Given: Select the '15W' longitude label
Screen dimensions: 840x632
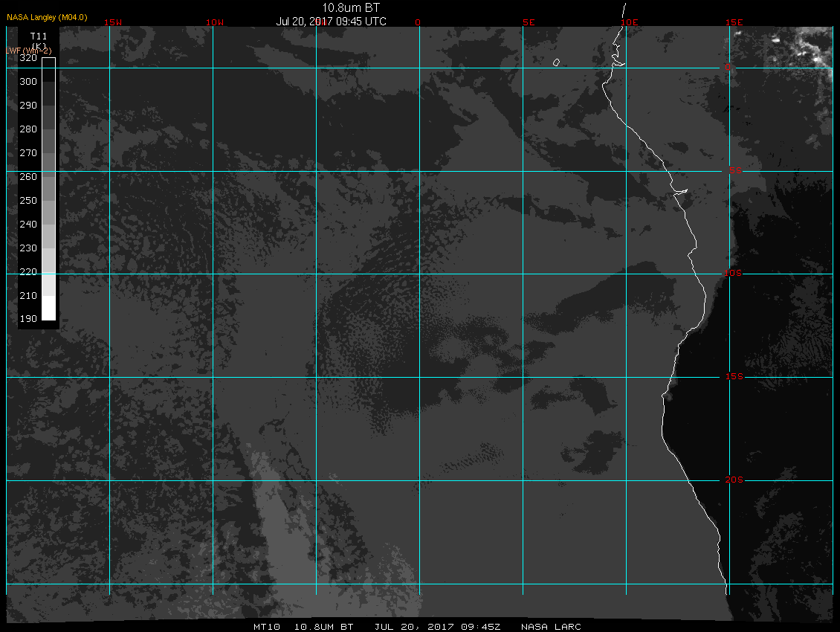Looking at the screenshot, I should [112, 22].
